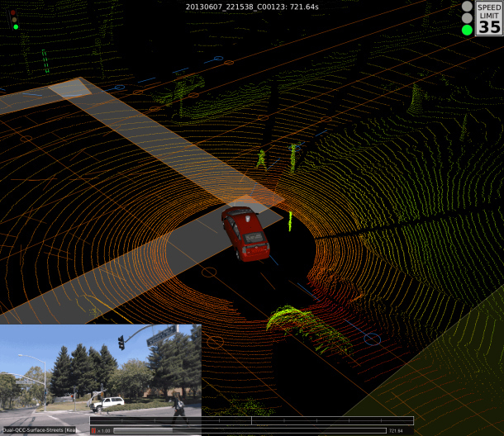Click the recording title timestamp text
The image size is (504, 436).
252,7
